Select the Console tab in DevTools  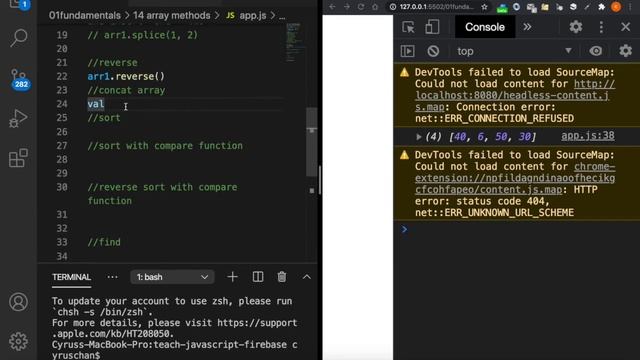(485, 27)
